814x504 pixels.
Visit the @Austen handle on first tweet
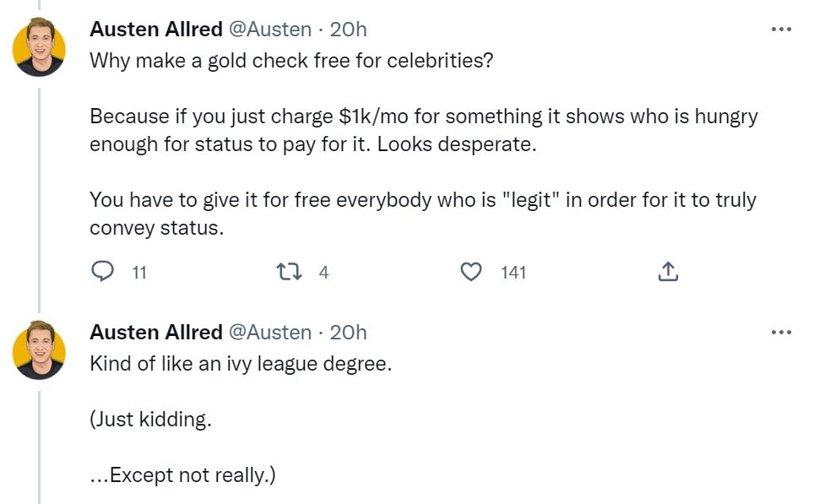[269, 30]
